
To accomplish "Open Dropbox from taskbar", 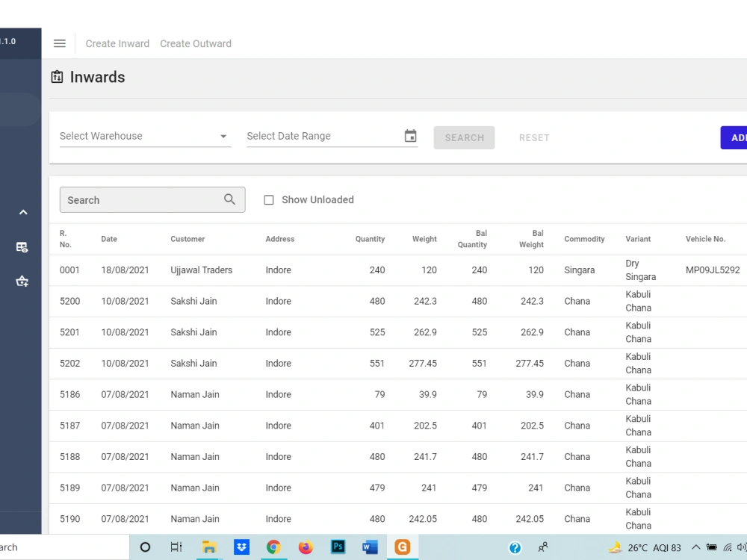I will pos(241,547).
